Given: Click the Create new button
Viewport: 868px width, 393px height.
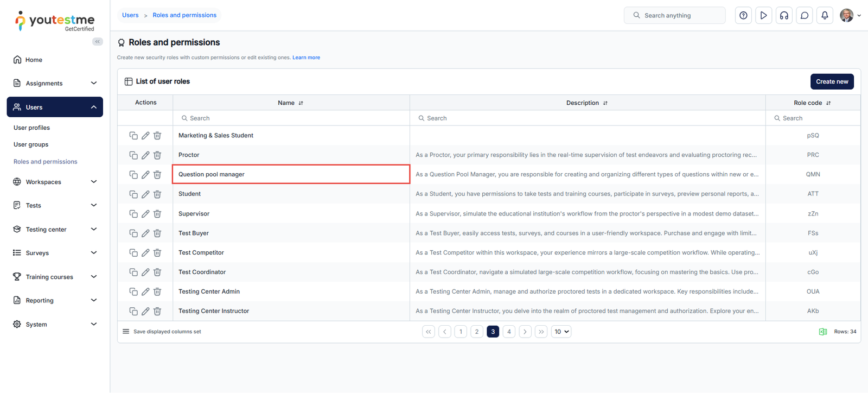Looking at the screenshot, I should (x=832, y=81).
